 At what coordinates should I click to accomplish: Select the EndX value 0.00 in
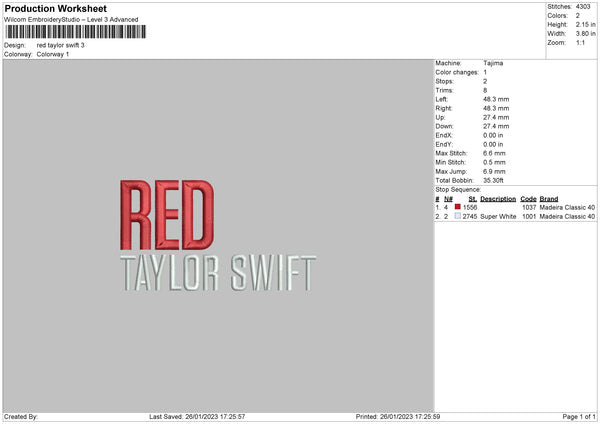pos(493,135)
